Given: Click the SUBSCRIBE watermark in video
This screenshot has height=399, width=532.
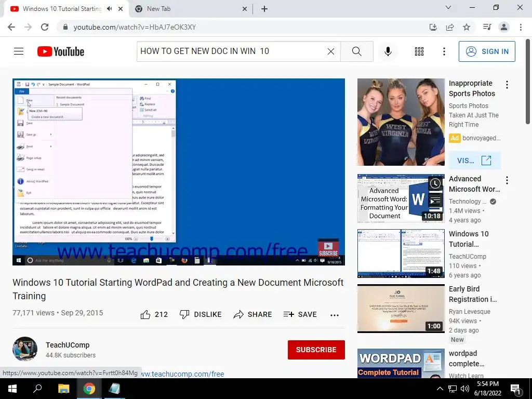Looking at the screenshot, I should 328,249.
